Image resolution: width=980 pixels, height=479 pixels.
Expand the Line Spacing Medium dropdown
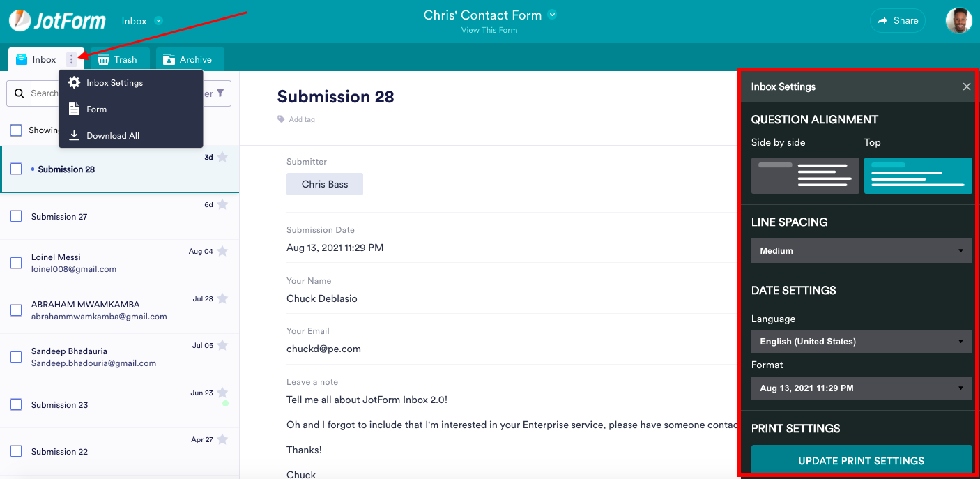click(862, 251)
